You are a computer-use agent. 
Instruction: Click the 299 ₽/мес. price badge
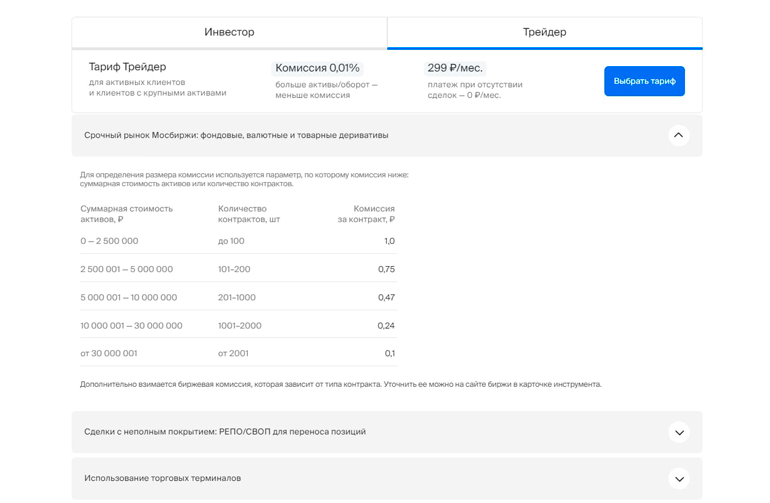click(455, 68)
